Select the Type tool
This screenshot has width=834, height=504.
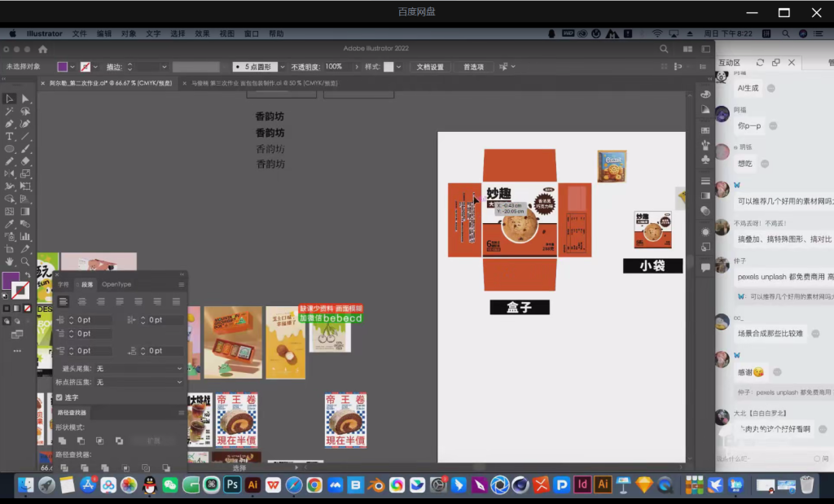click(x=10, y=136)
